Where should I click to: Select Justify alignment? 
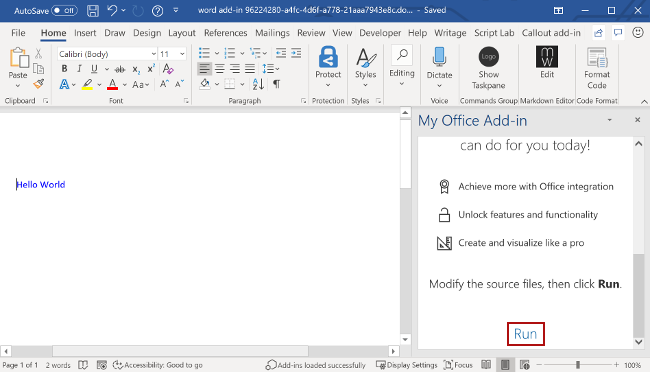250,69
